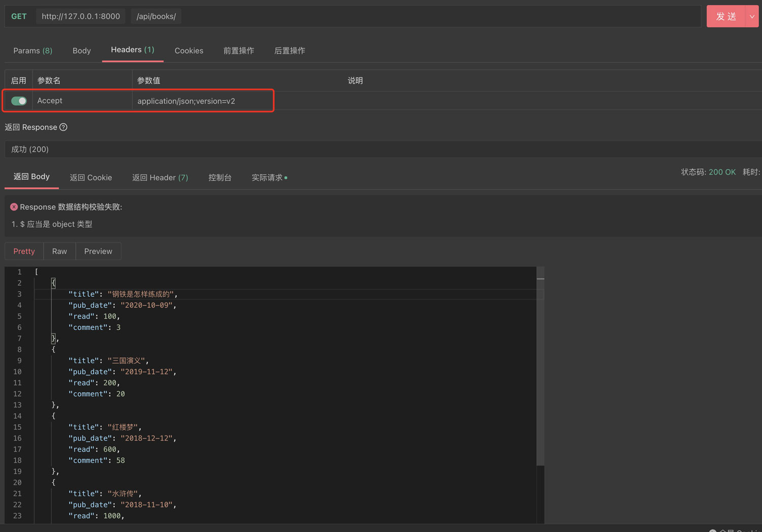Image resolution: width=762 pixels, height=532 pixels.
Task: Open the dropdown arrow beside Send button
Action: (x=752, y=17)
